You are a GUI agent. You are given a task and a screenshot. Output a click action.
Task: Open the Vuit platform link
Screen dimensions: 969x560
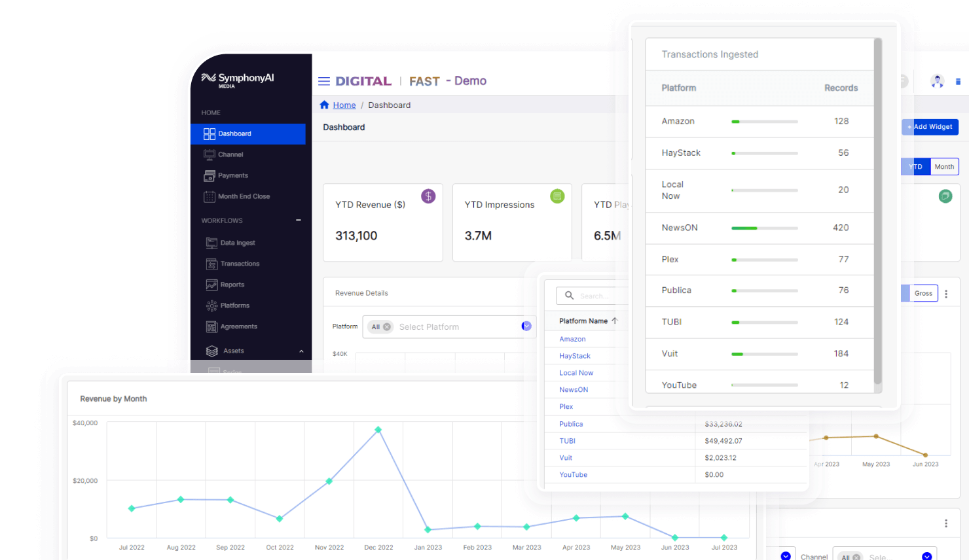coord(566,458)
